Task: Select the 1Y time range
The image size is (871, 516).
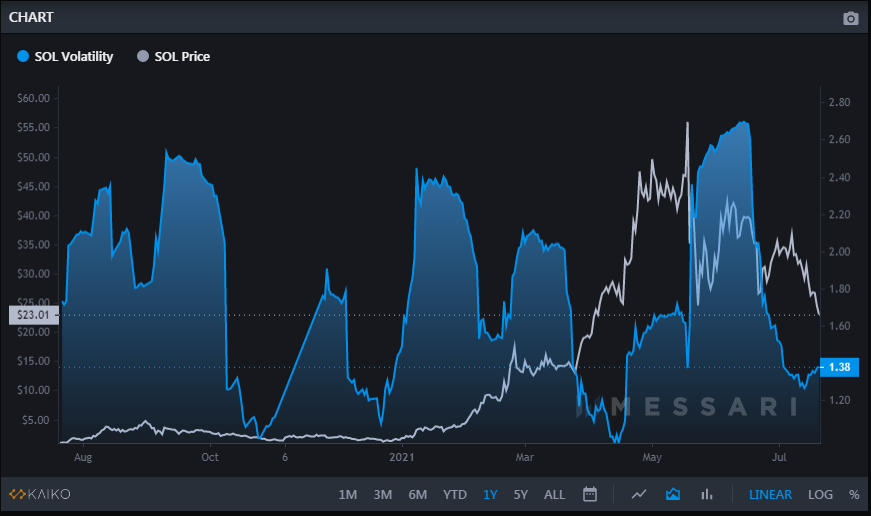Action: click(x=490, y=494)
